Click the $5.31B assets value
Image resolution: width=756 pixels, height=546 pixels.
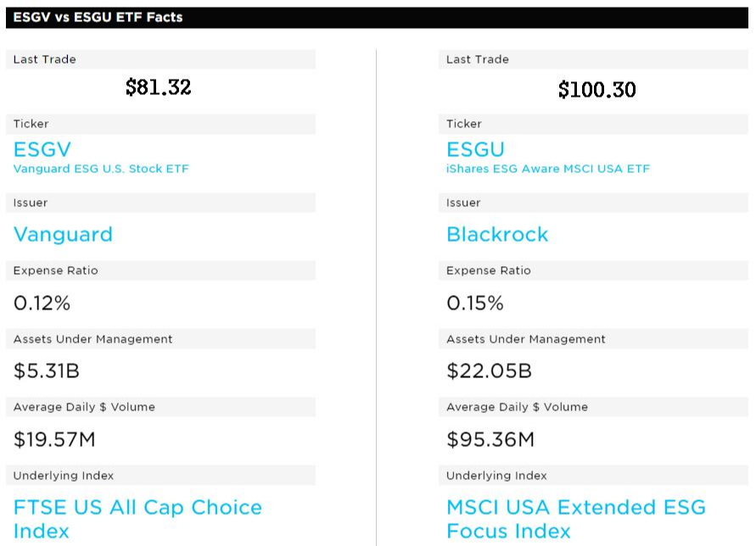point(47,370)
